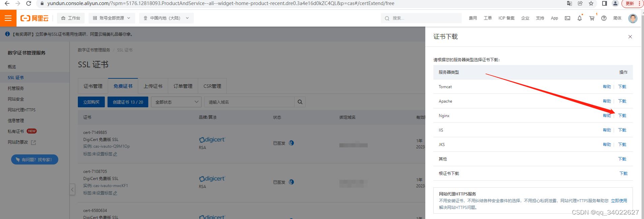
Task: Switch to 上传证书 tab
Action: tap(153, 86)
